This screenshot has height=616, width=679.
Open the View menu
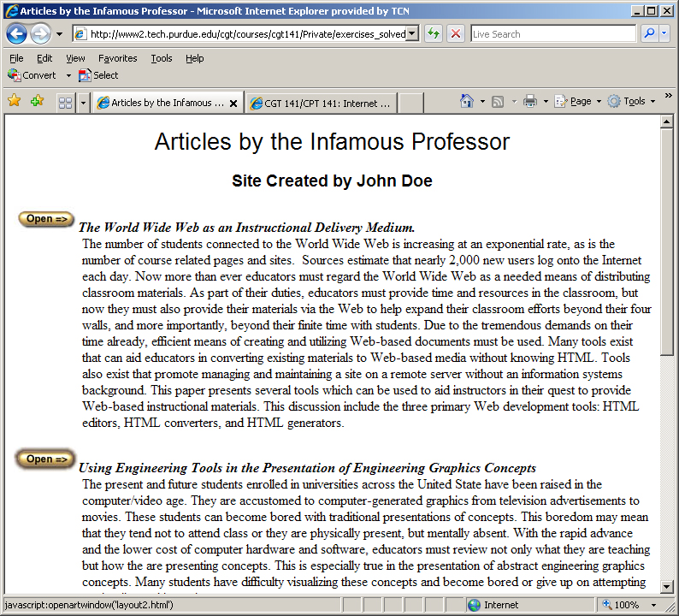coord(75,58)
